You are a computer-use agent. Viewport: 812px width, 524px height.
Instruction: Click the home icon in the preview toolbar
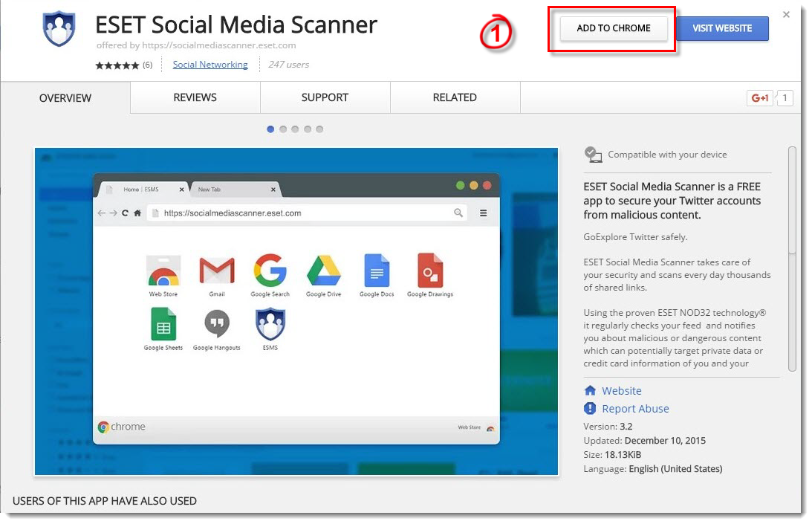137,213
